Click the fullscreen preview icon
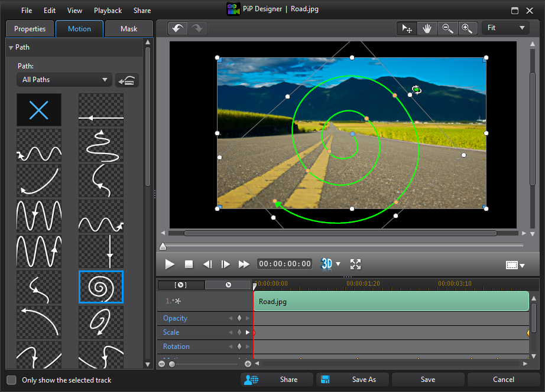This screenshot has height=392, width=545. [355, 264]
